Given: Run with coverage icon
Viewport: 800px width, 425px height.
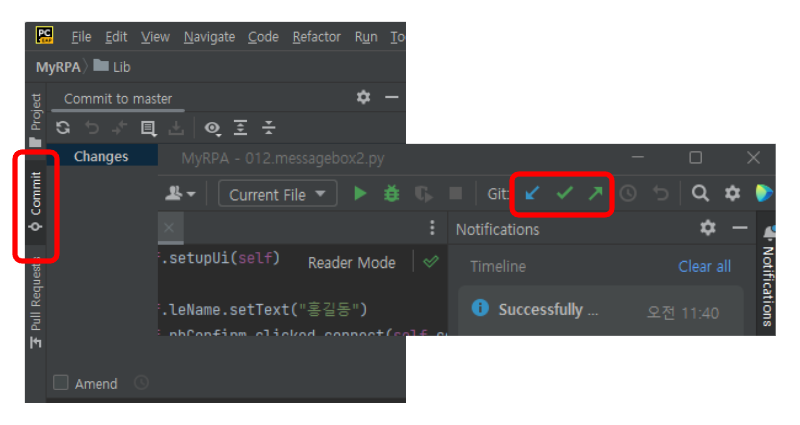Looking at the screenshot, I should [x=423, y=194].
